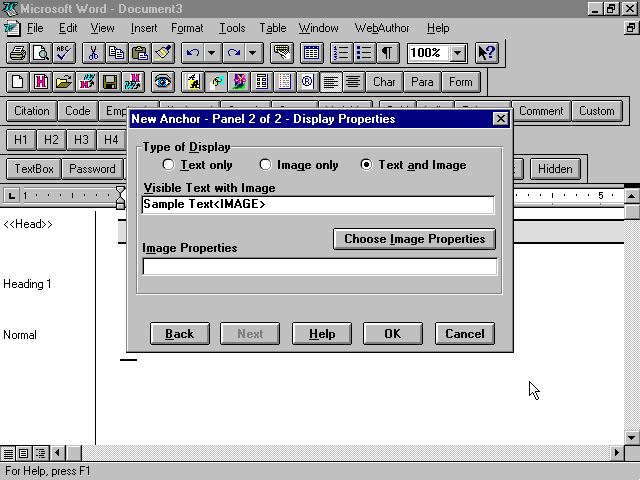Run the spelling check tool
The image size is (640, 480).
[x=63, y=53]
